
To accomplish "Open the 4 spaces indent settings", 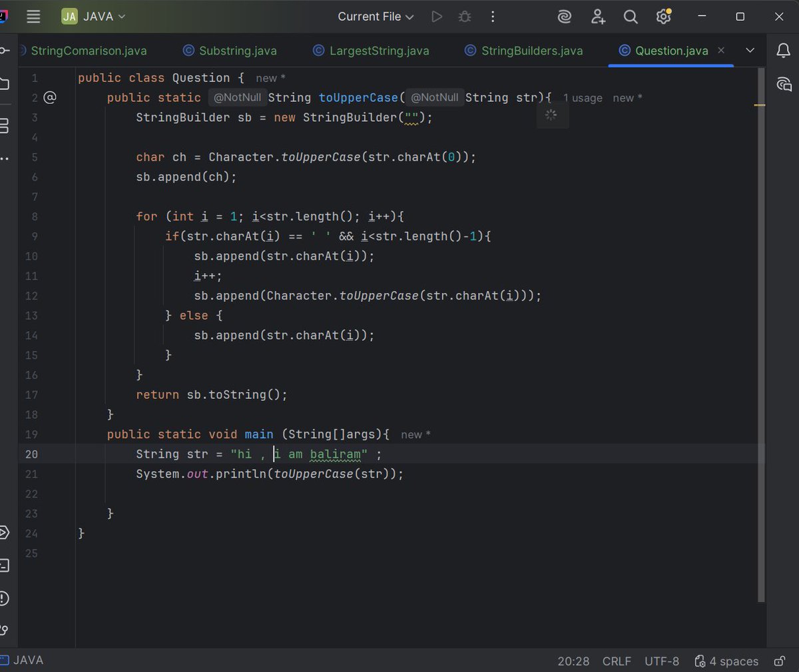I will point(726,661).
